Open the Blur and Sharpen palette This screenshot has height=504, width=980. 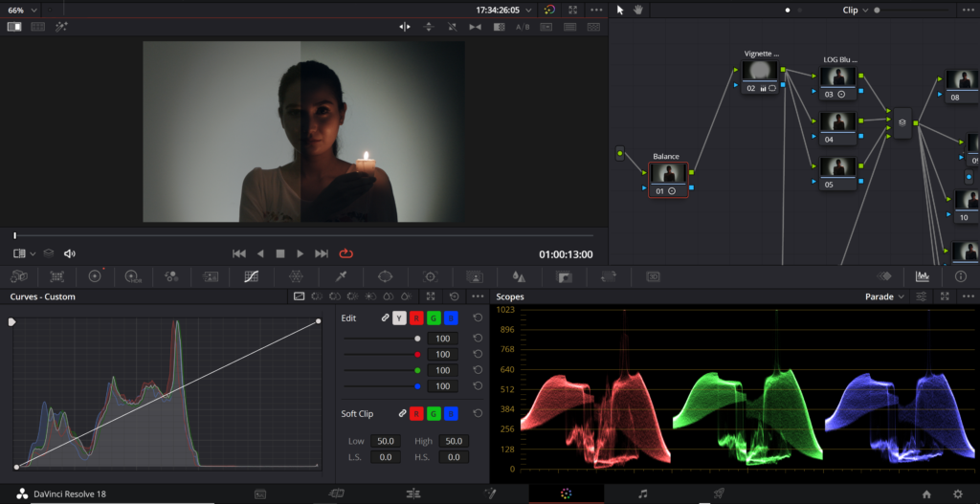(x=519, y=276)
